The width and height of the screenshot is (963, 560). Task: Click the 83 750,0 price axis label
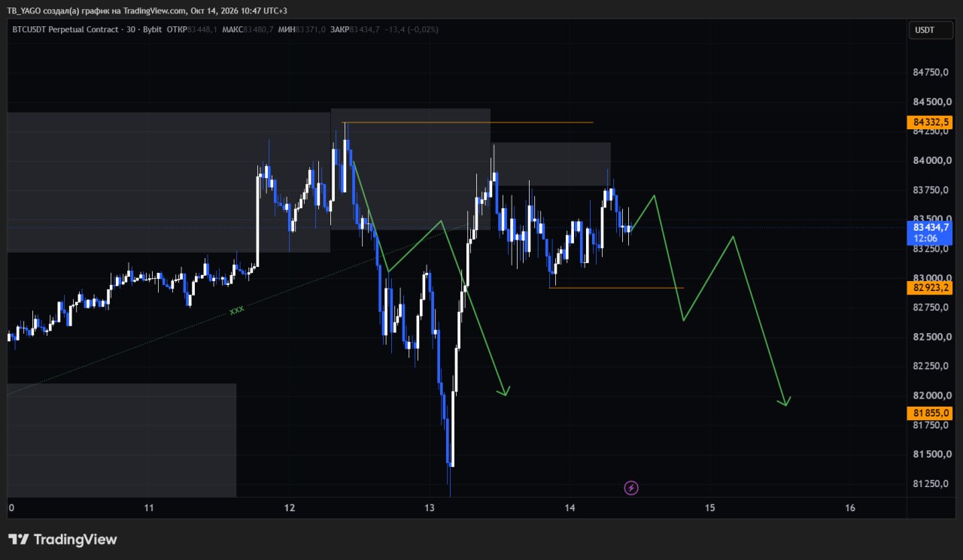click(x=930, y=190)
